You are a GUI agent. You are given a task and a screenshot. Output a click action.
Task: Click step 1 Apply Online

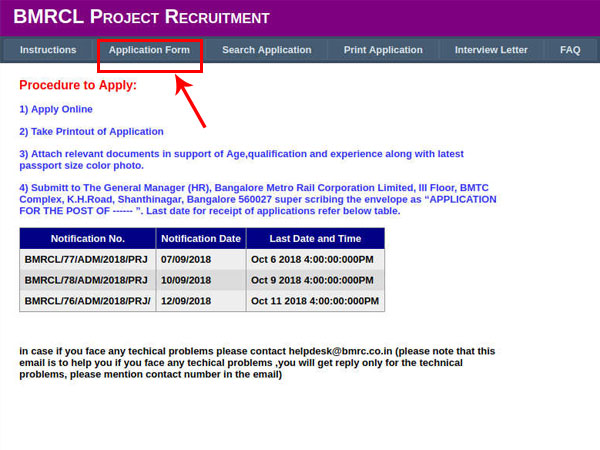click(56, 109)
